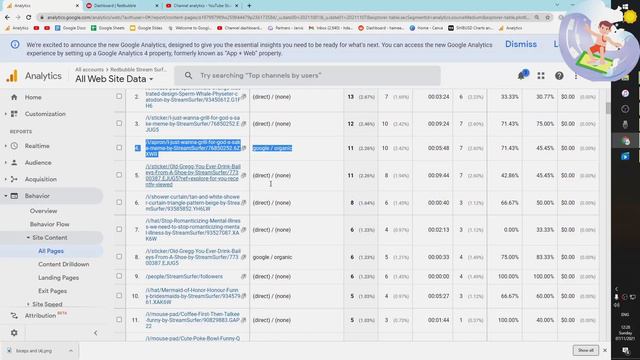Click the page vertical scrollbar thumb
The image size is (640, 360).
click(x=608, y=108)
